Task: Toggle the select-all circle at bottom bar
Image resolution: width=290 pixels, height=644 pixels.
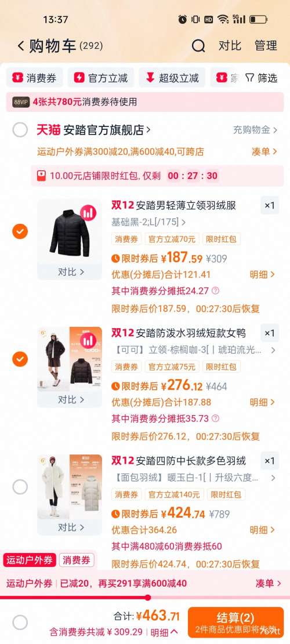Action: (20, 623)
